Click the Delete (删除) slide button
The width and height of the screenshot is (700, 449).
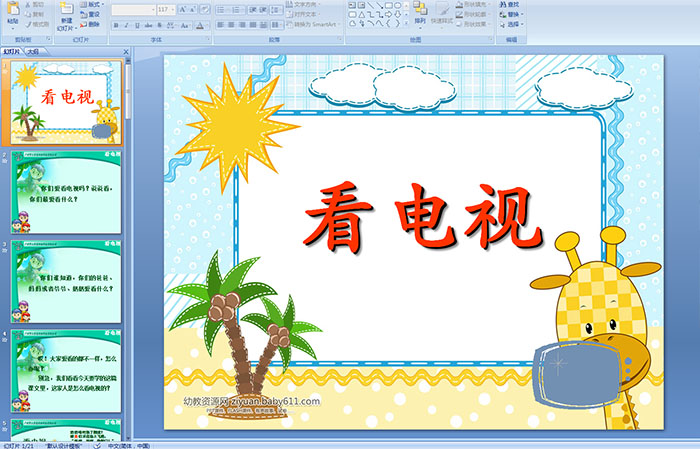[x=90, y=24]
